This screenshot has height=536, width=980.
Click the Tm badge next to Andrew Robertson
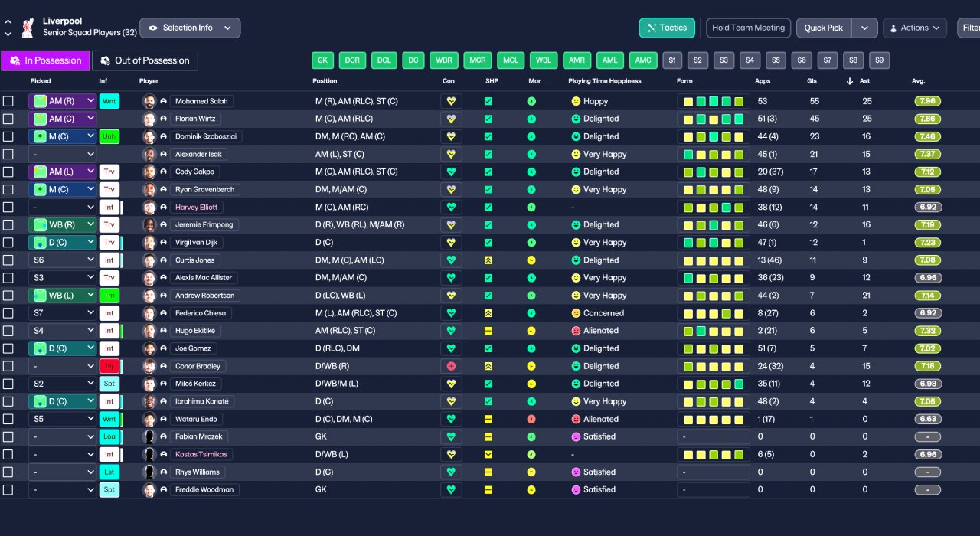(x=109, y=296)
